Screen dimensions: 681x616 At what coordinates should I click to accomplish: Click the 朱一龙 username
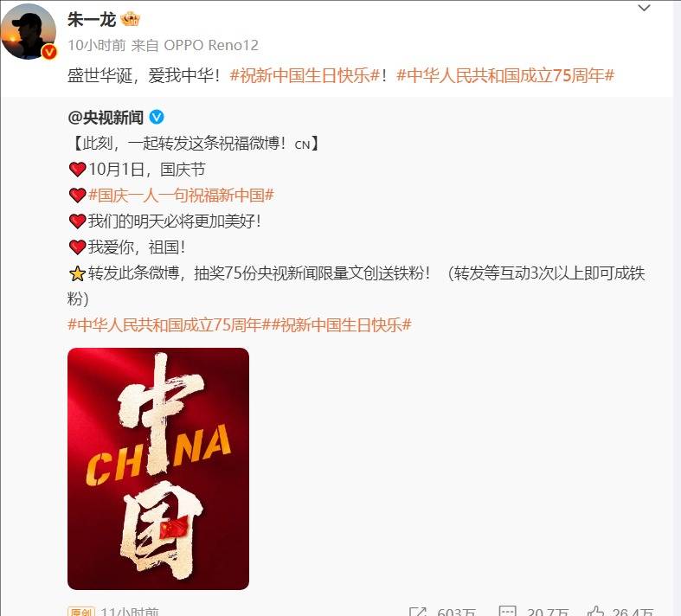[92, 20]
